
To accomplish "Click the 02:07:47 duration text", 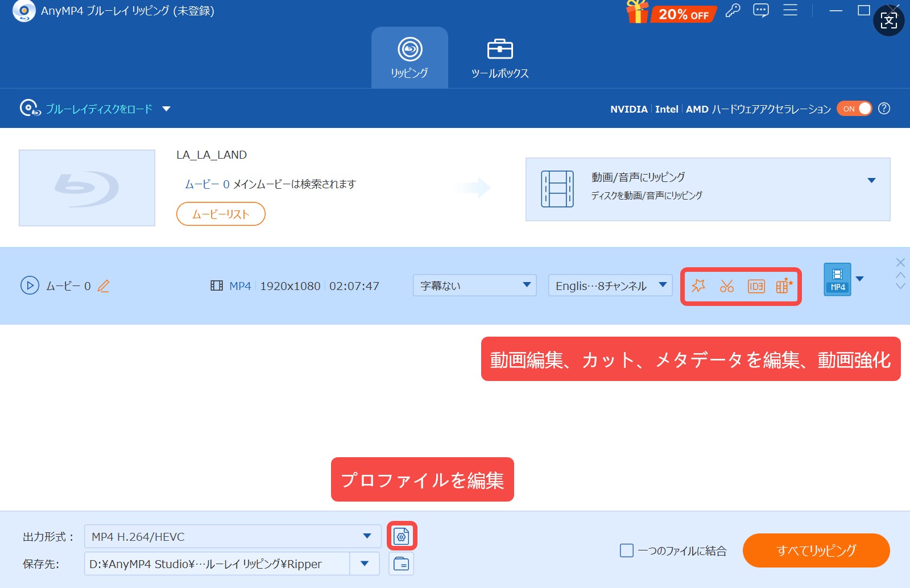I will tap(354, 286).
